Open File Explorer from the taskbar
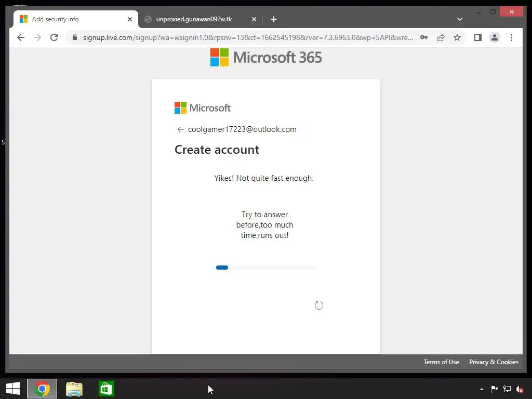The width and height of the screenshot is (532, 399). 74,389
